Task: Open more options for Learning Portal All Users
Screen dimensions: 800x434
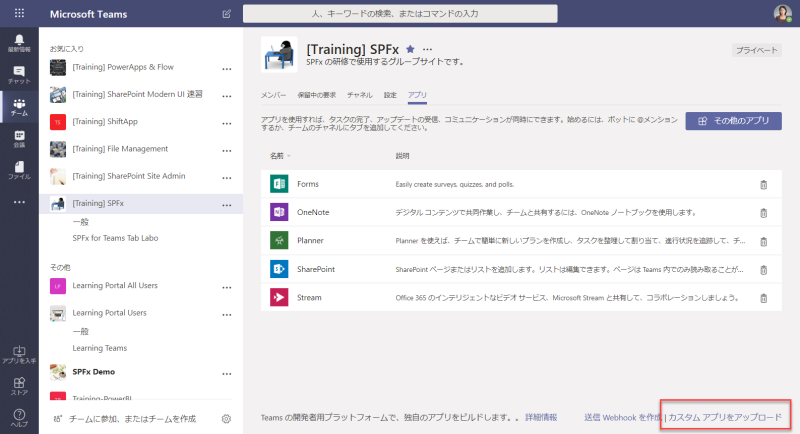Action: [227, 288]
